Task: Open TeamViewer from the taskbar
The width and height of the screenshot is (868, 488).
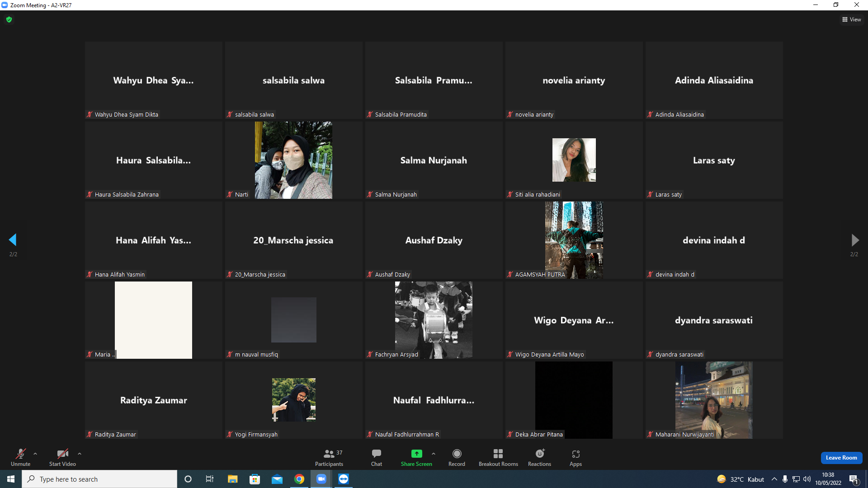Action: click(344, 479)
